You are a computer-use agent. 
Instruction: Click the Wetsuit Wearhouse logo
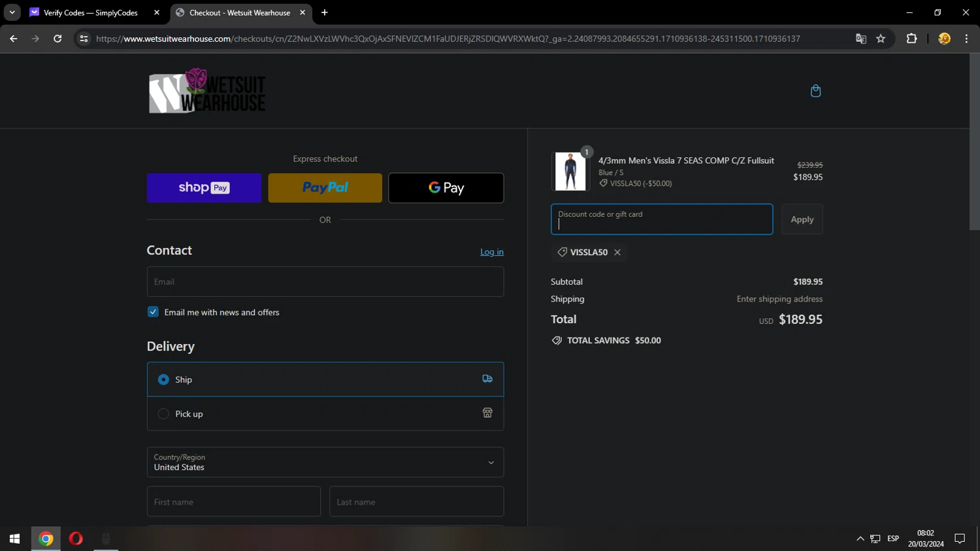coord(207,91)
